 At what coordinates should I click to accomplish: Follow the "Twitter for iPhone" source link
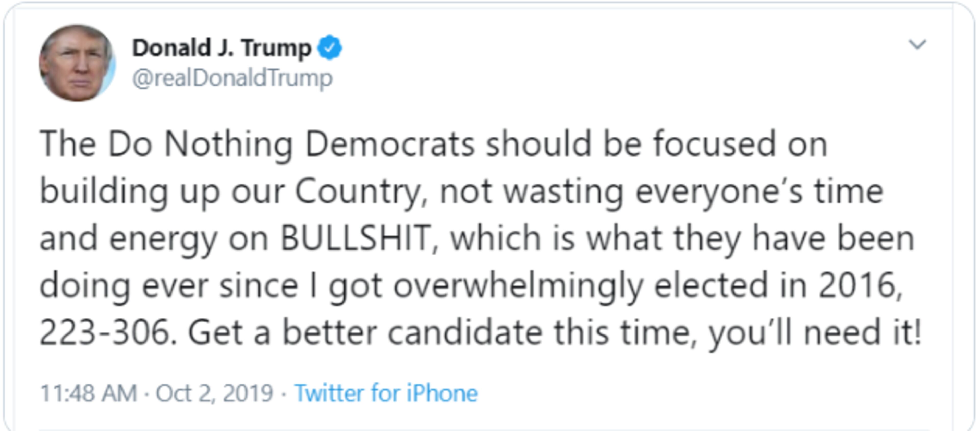(x=386, y=393)
